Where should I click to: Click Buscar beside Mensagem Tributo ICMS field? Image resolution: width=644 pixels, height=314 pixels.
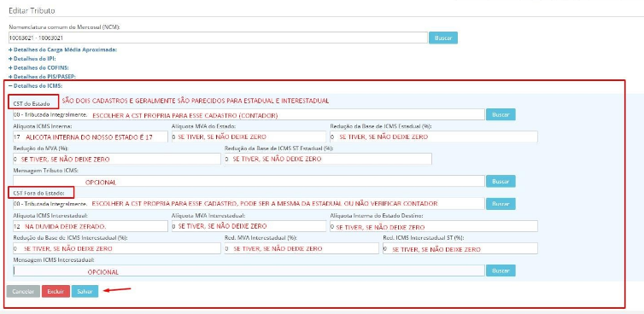[x=501, y=181]
